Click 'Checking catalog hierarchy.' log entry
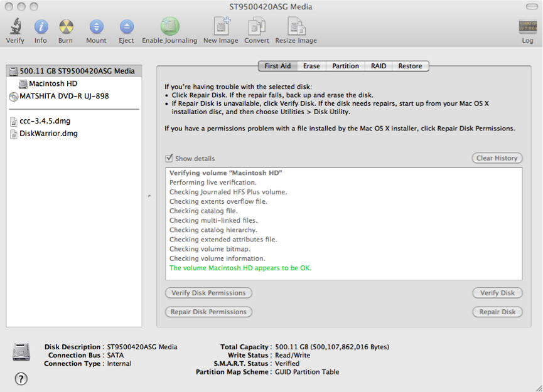 click(x=213, y=230)
